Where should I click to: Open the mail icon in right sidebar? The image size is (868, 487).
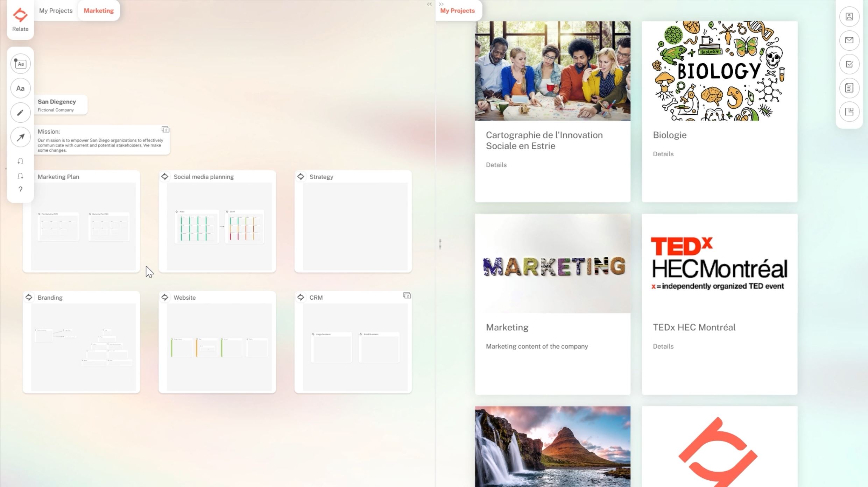849,40
